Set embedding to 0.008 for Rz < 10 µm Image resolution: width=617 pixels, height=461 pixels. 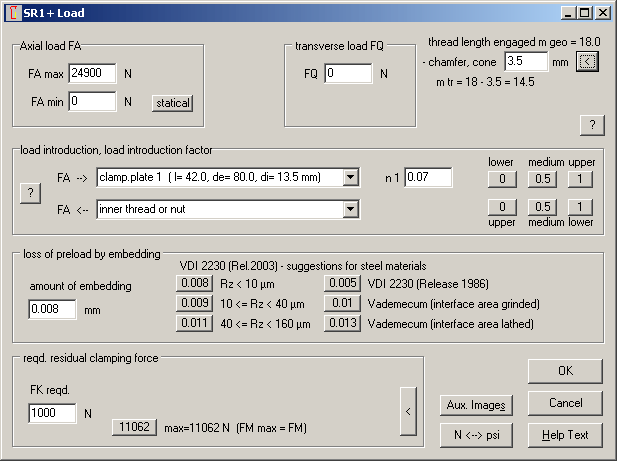pos(193,284)
